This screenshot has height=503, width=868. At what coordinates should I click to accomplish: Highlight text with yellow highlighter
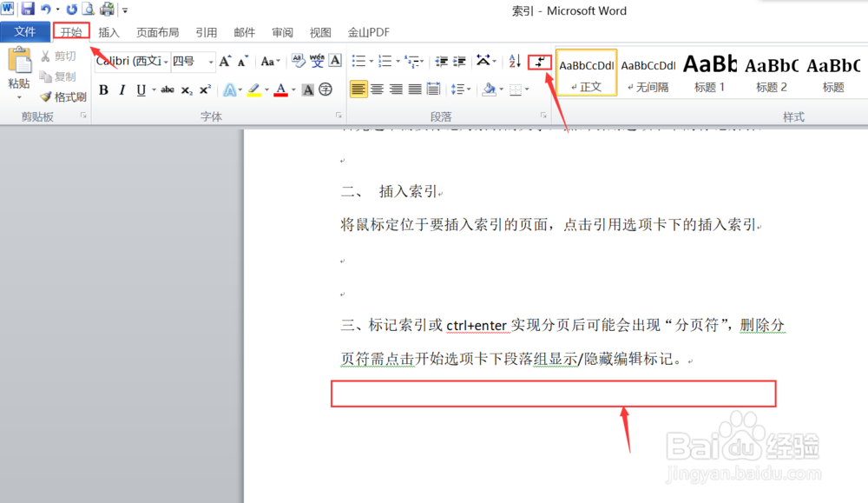coord(254,89)
